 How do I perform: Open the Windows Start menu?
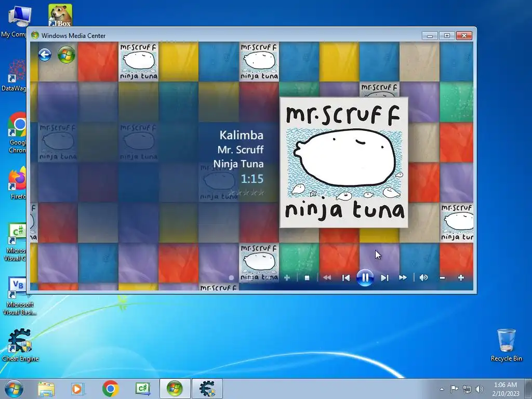14,389
